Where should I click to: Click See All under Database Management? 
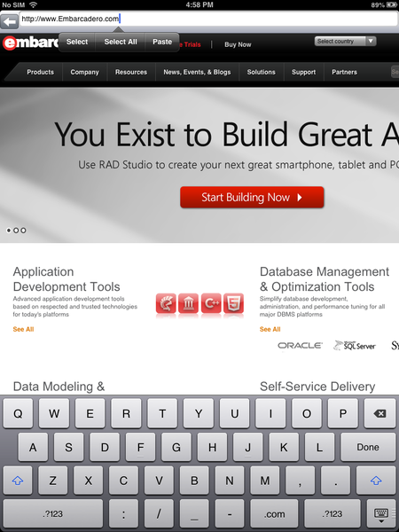coord(270,329)
